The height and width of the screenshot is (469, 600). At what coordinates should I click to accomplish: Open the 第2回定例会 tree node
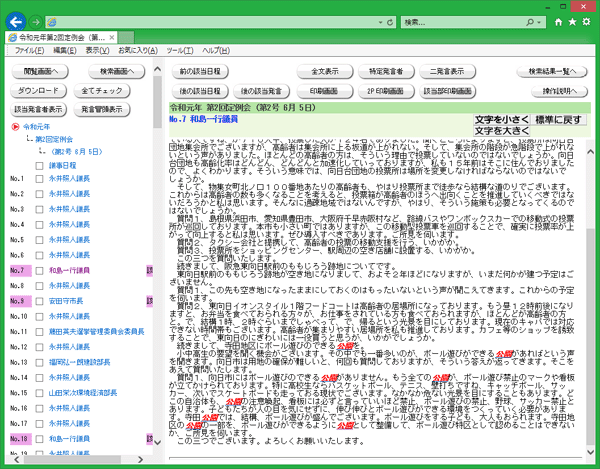pos(54,139)
